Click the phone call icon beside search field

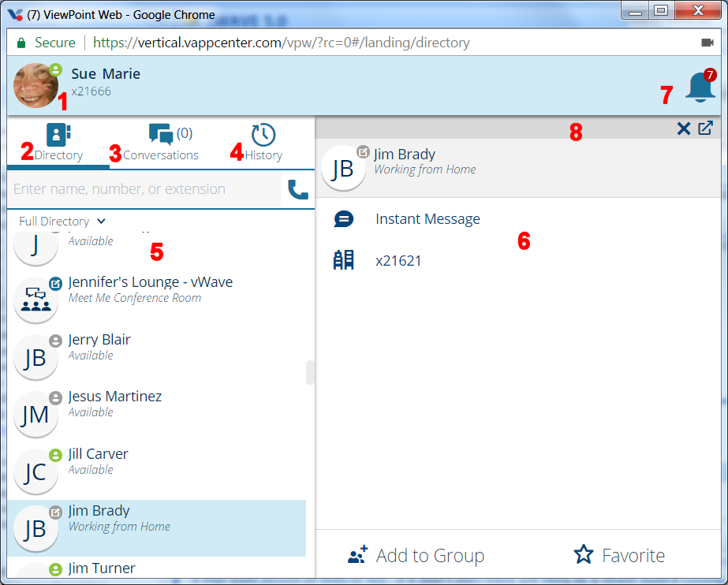297,189
